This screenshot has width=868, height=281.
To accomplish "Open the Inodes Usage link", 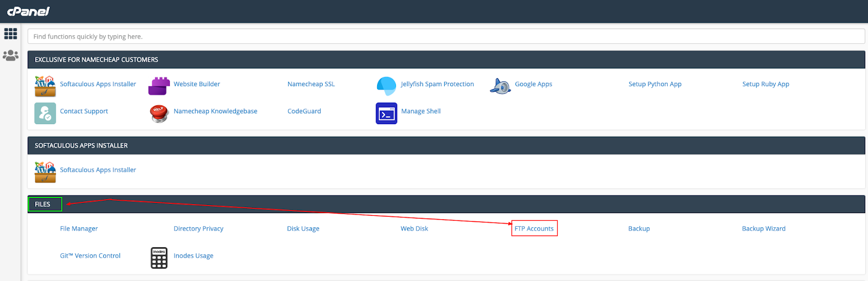I will coord(193,256).
